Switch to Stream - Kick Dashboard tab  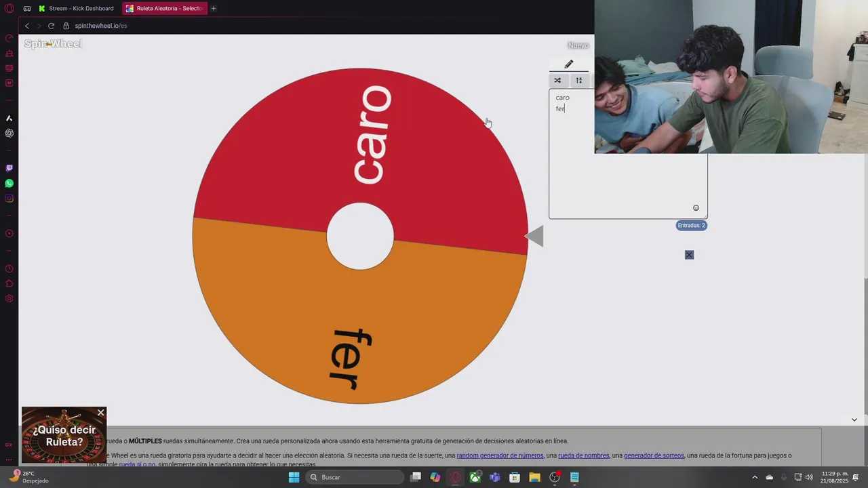(77, 8)
